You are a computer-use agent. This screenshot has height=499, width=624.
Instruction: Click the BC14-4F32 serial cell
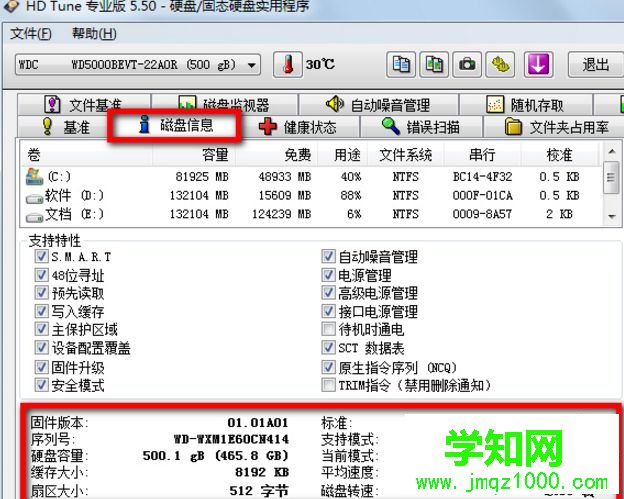tap(482, 176)
